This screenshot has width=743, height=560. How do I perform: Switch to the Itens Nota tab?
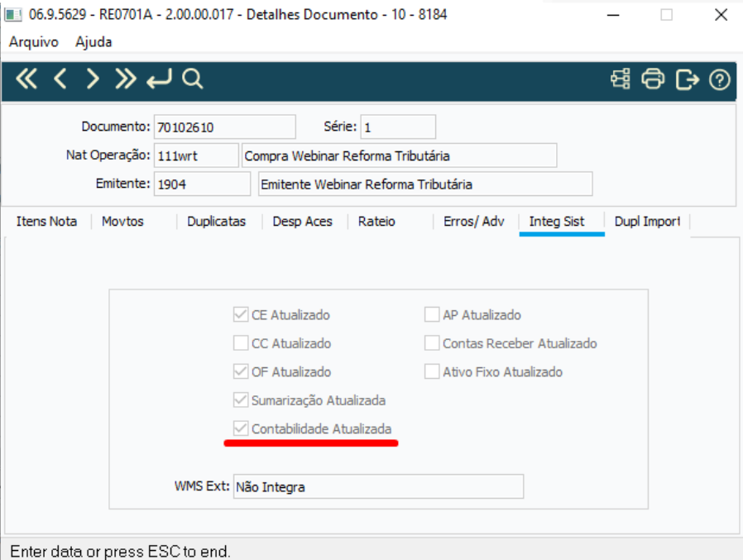(x=46, y=221)
